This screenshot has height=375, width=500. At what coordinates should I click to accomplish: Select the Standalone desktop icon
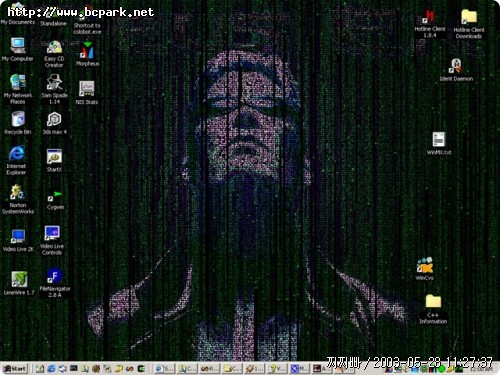(x=53, y=18)
